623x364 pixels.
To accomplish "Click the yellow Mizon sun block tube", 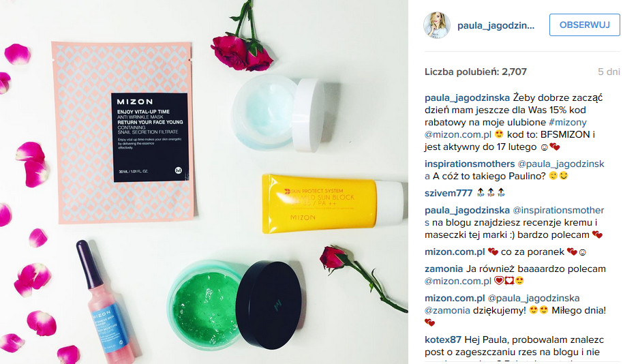I will point(334,203).
